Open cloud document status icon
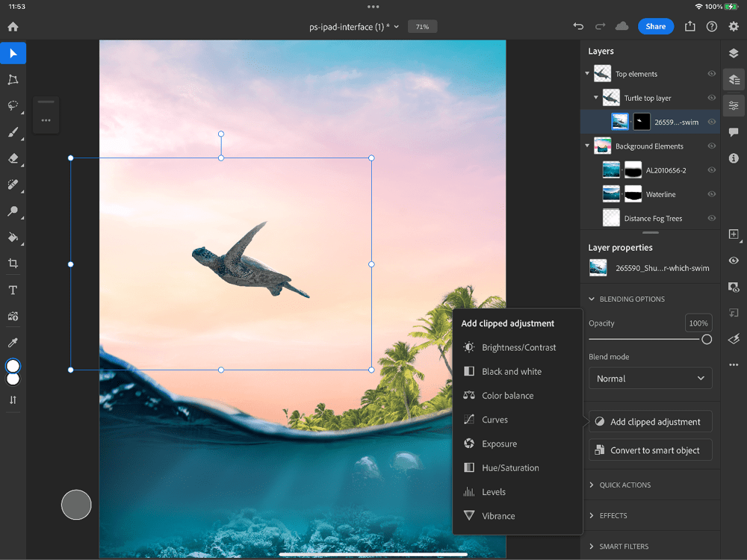 (x=622, y=27)
